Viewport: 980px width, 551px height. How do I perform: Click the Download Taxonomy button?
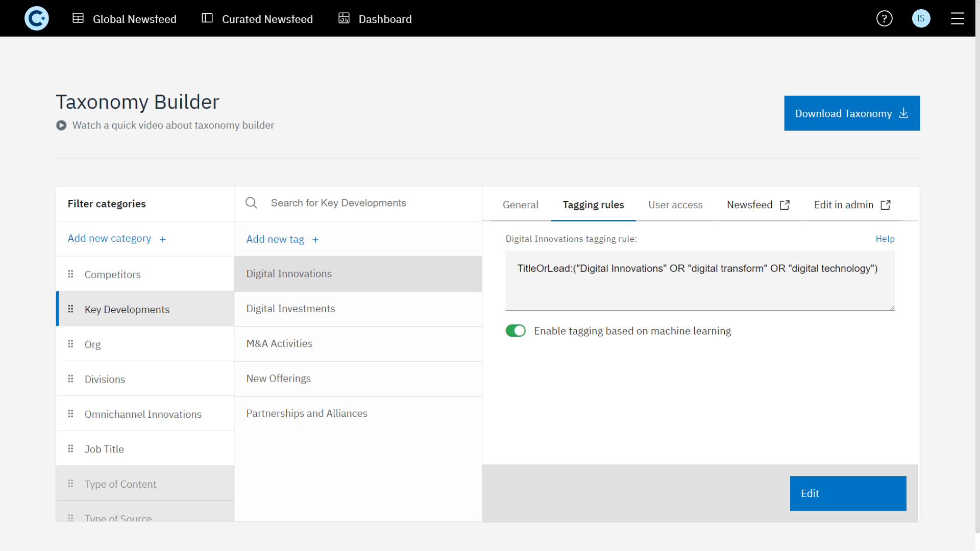tap(852, 113)
